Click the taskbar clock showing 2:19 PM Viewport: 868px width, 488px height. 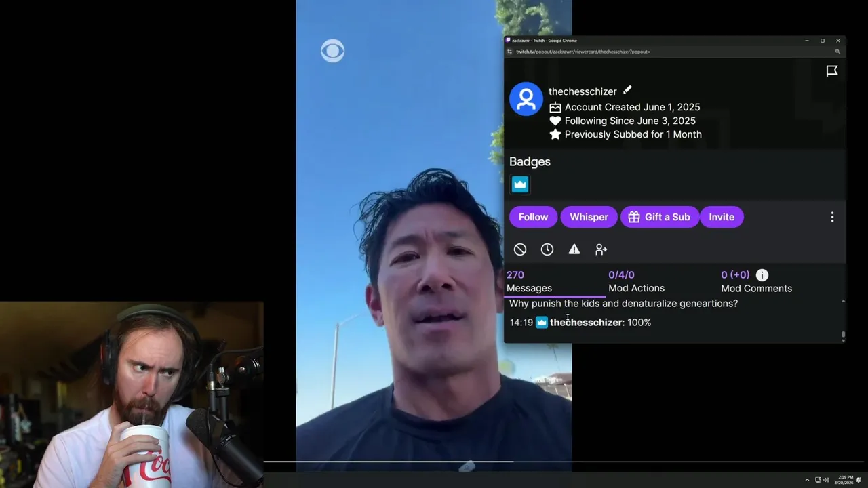(x=844, y=480)
